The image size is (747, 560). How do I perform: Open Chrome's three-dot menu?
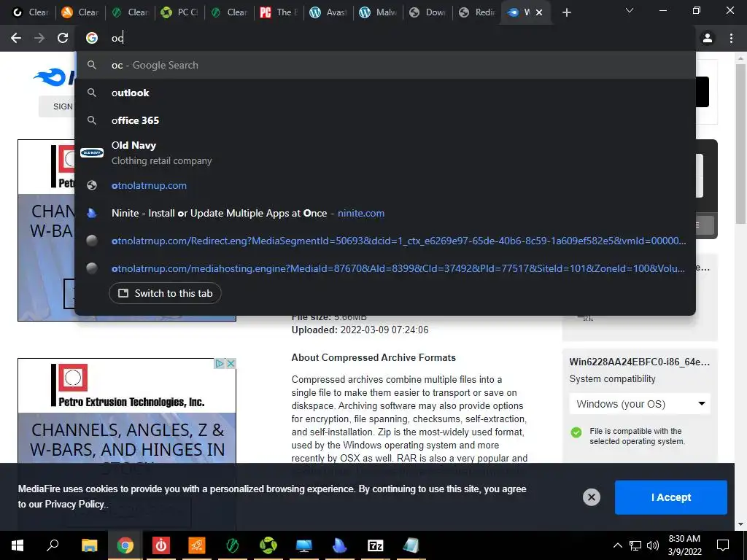[x=731, y=38]
